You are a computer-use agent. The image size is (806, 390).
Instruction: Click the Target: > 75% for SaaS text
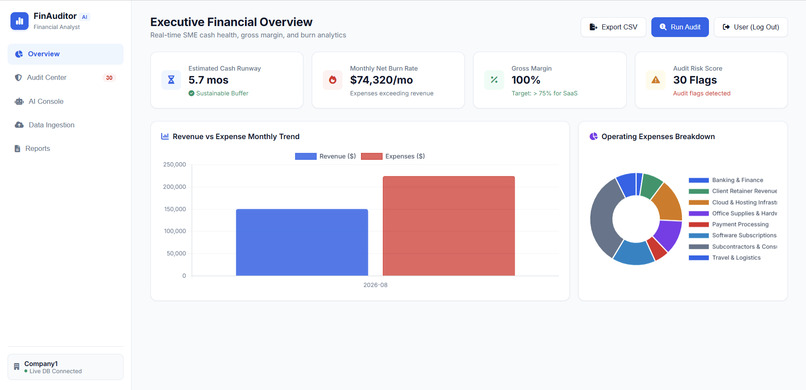click(544, 94)
